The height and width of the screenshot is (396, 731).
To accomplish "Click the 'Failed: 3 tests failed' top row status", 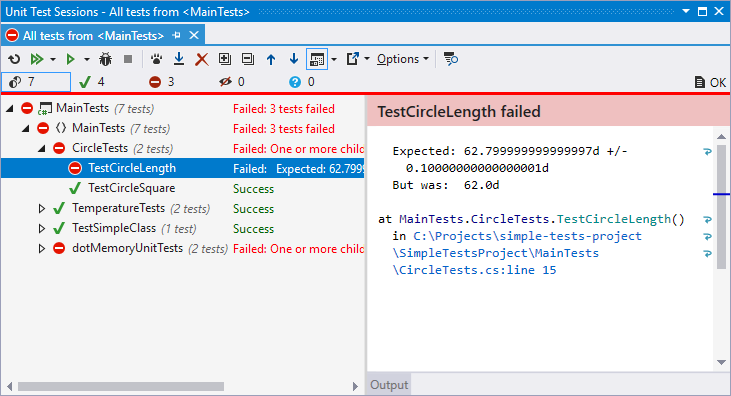I will tap(284, 109).
